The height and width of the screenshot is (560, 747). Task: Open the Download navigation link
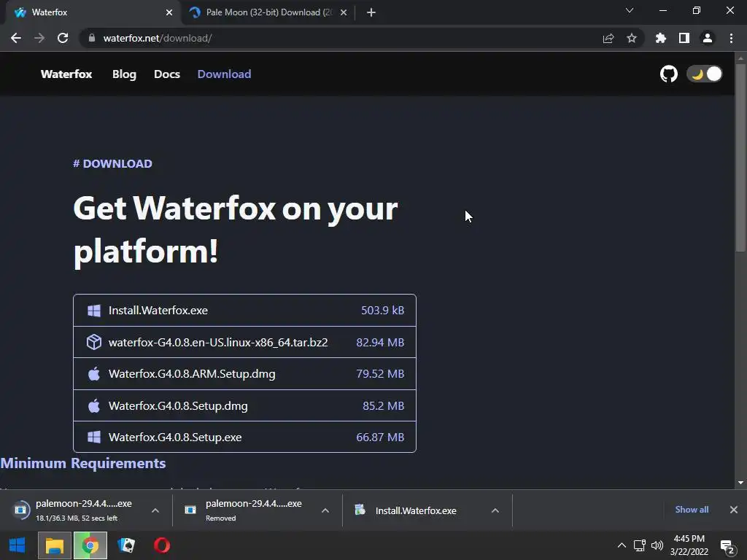225,74
